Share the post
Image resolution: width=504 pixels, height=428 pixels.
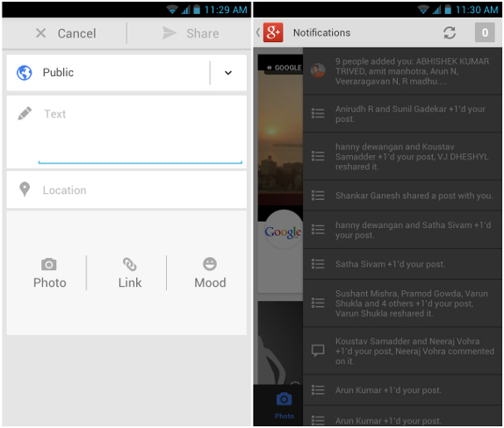[191, 33]
